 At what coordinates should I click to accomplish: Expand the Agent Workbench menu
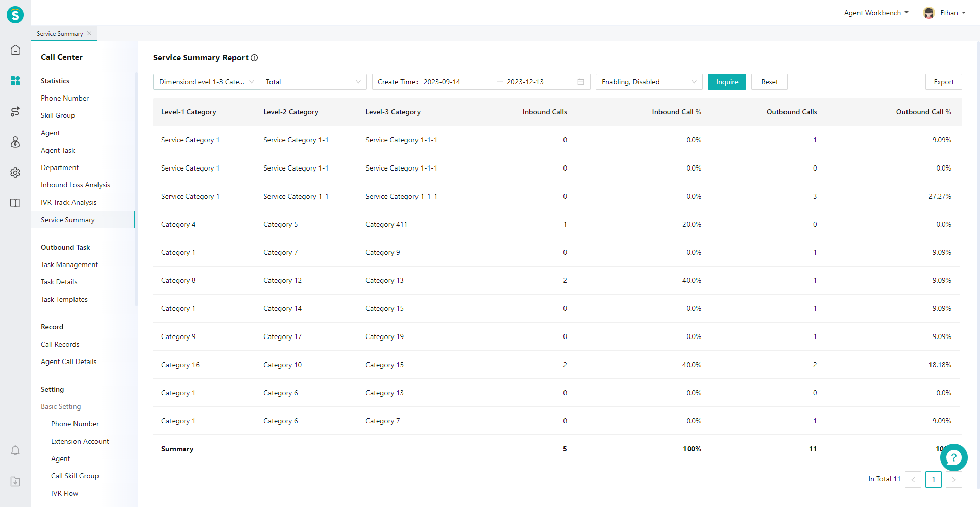[x=876, y=13]
